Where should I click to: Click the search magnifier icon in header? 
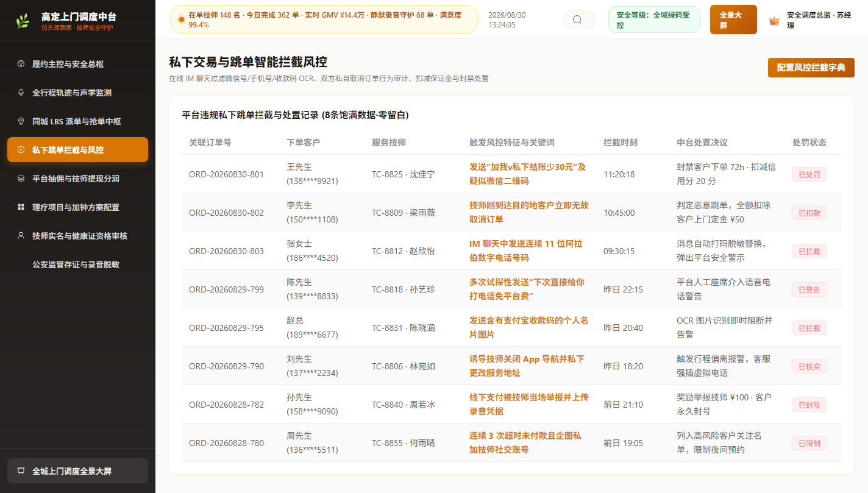[577, 20]
